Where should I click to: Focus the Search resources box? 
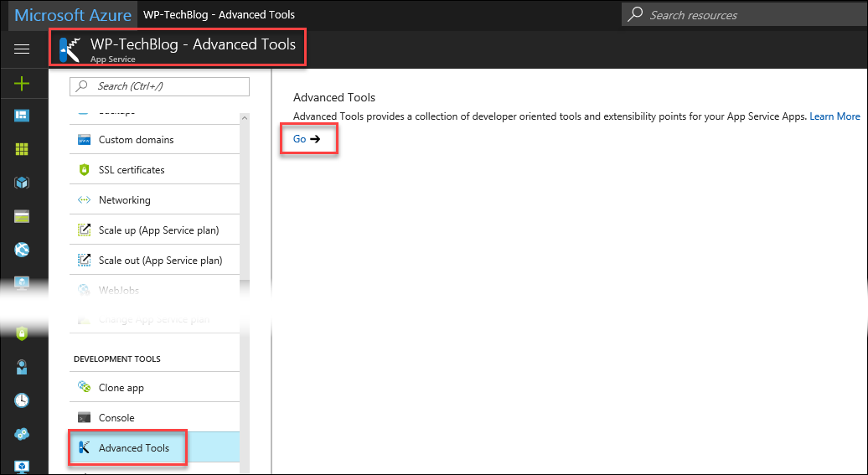(745, 15)
